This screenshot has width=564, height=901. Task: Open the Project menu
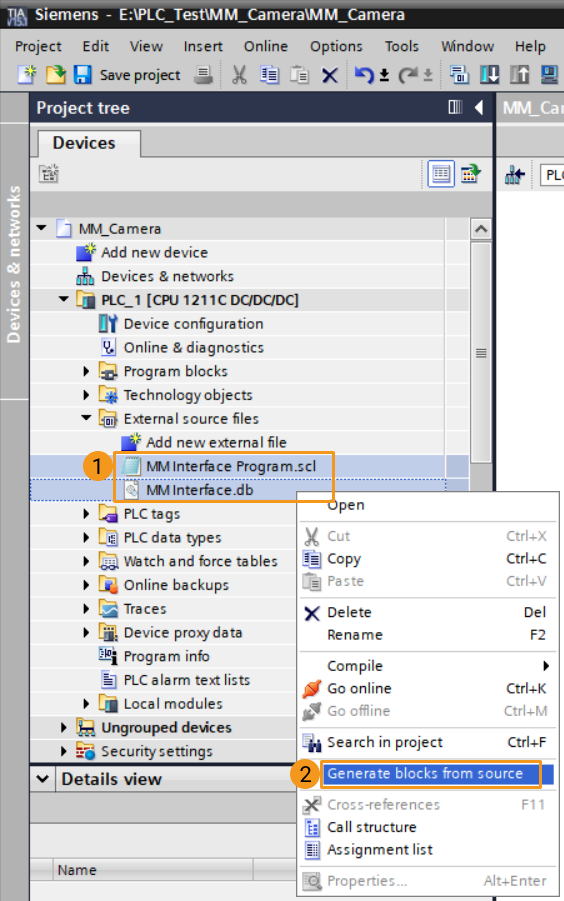pos(38,46)
